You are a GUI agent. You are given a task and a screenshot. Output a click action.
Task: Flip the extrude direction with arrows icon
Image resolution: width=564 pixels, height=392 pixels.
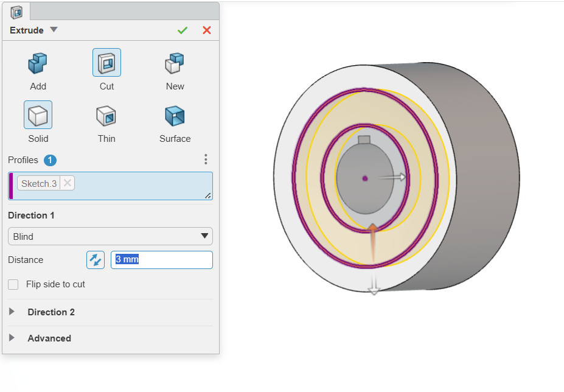tap(96, 260)
